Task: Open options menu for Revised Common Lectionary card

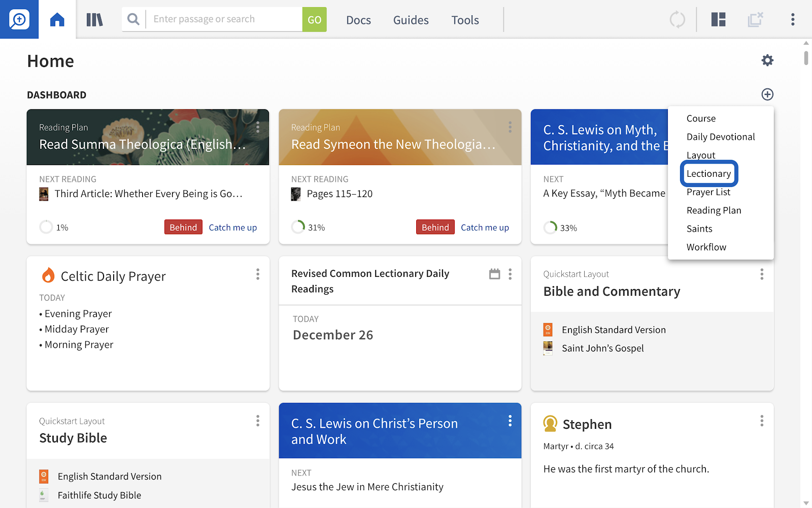Action: pyautogui.click(x=510, y=274)
